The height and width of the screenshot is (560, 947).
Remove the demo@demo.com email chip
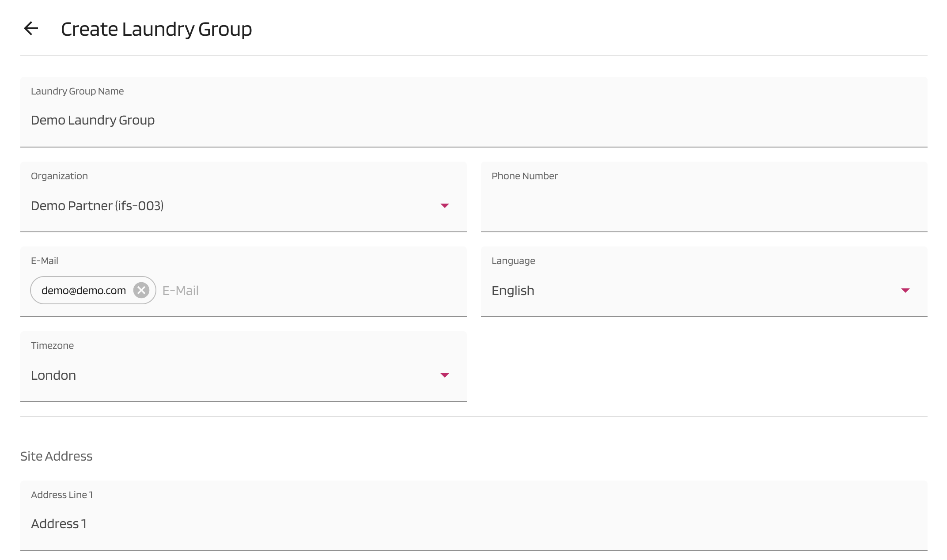coord(141,290)
